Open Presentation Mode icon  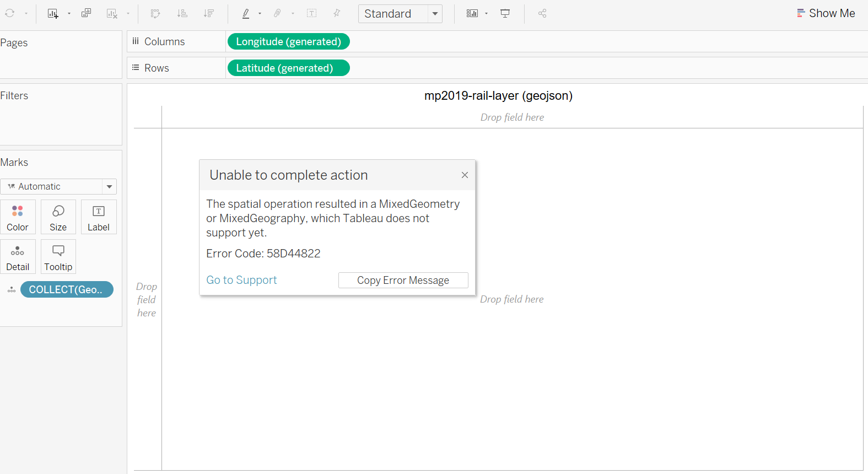pos(505,14)
